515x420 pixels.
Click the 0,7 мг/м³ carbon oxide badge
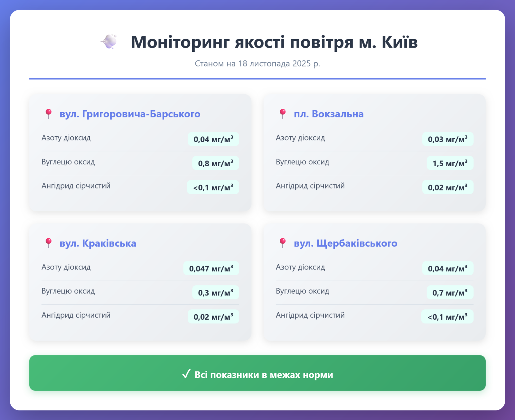click(x=450, y=293)
